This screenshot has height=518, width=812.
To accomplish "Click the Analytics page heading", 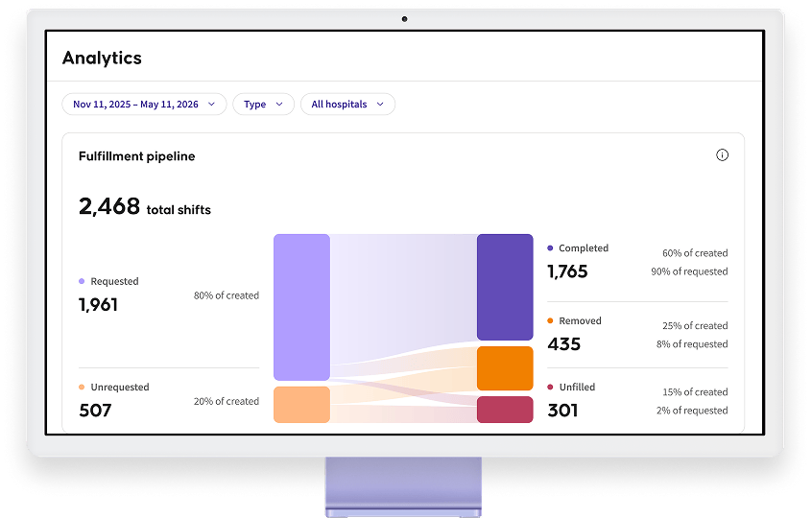I will tap(102, 58).
